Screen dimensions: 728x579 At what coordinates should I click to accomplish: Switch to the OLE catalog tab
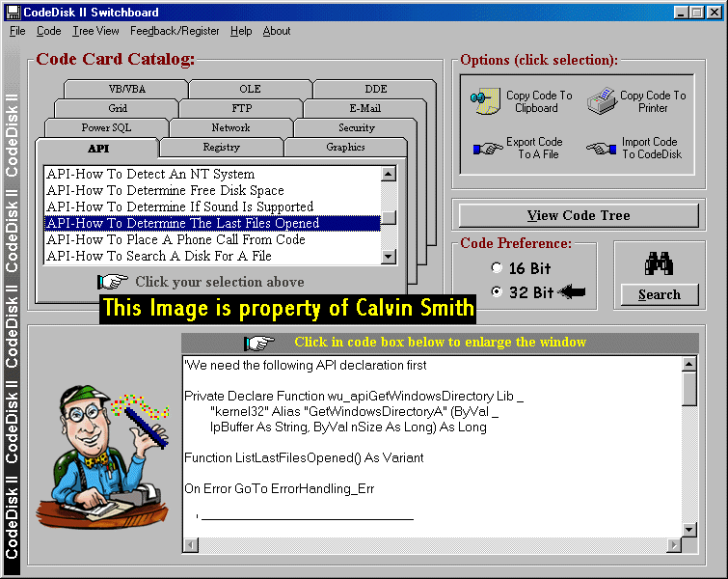click(251, 89)
